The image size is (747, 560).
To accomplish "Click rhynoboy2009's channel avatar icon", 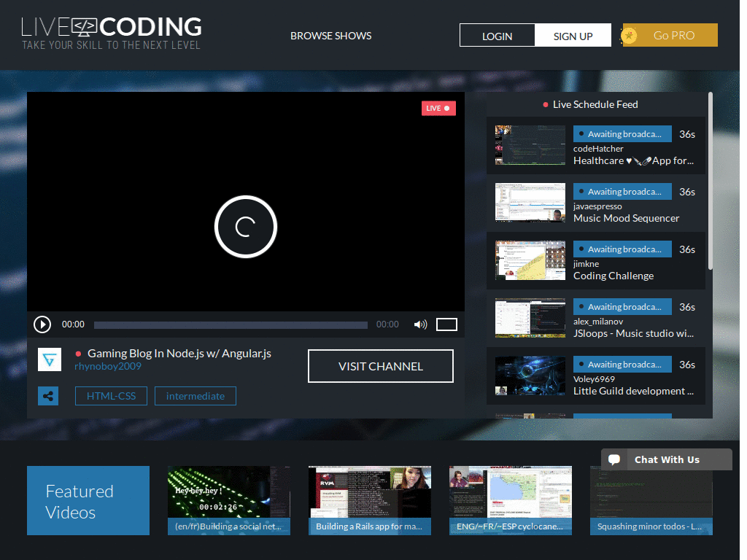I will [x=49, y=359].
